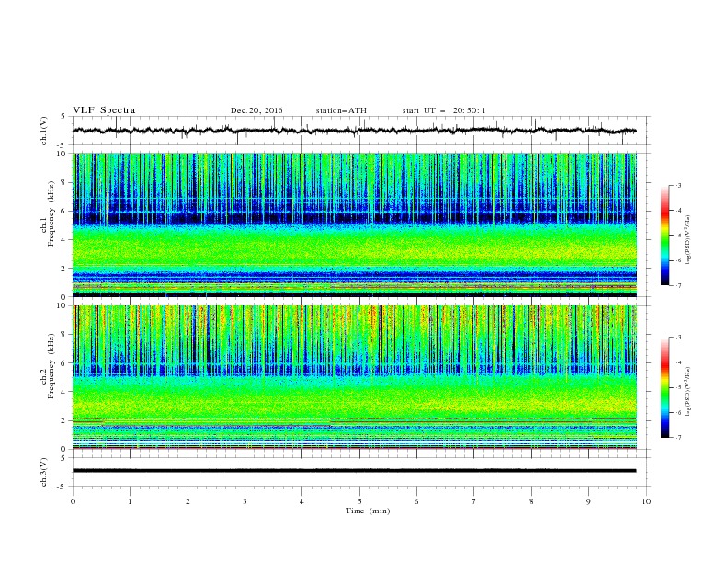This screenshot has height=563, width=728.
Task: Click the "2" tick on the time axis
Action: (x=188, y=501)
